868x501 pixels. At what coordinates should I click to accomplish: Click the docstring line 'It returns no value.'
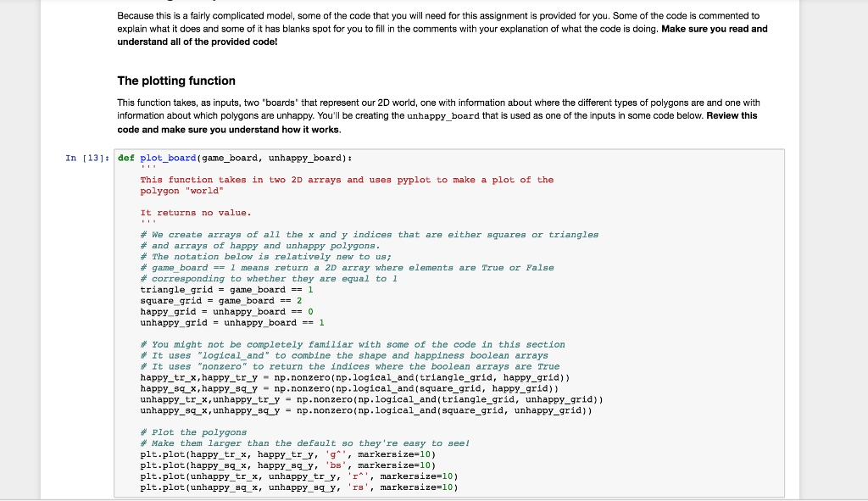196,213
